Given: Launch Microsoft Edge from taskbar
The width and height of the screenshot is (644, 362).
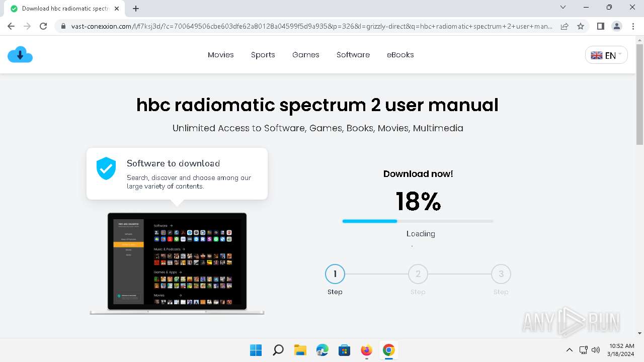Looking at the screenshot, I should [x=323, y=350].
